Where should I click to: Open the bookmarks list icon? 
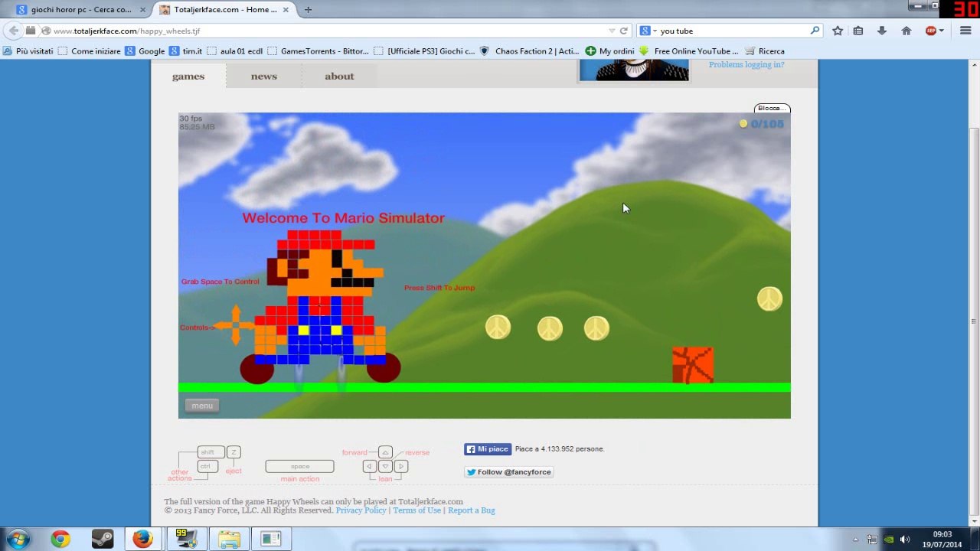[x=858, y=31]
